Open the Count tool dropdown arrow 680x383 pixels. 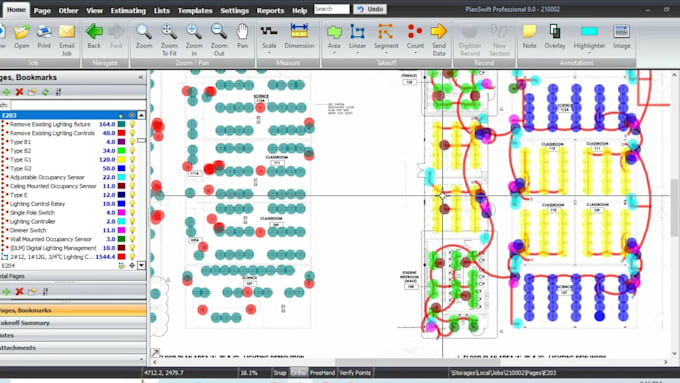click(415, 53)
